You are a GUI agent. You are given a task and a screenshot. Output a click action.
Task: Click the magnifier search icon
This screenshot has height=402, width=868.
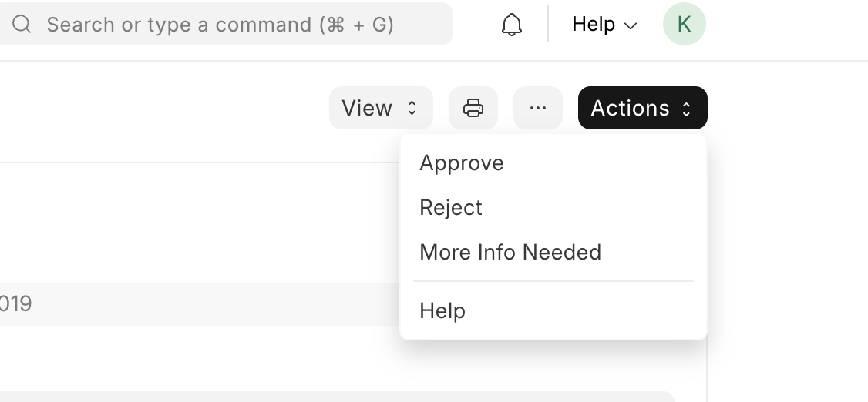(x=22, y=24)
